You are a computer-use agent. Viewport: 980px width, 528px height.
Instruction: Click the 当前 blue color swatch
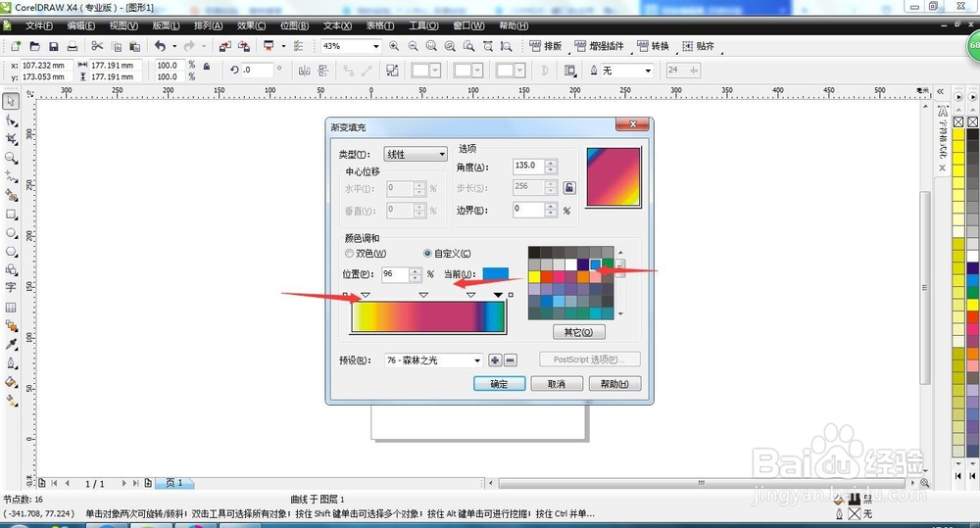point(495,273)
